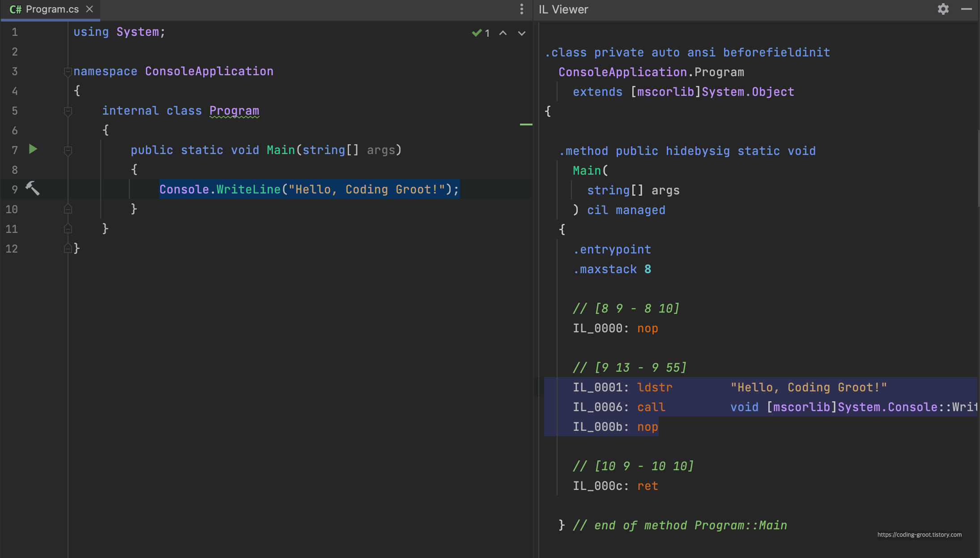The image size is (980, 558).
Task: Click fold end marker at closing brace of Main method
Action: pyautogui.click(x=68, y=209)
